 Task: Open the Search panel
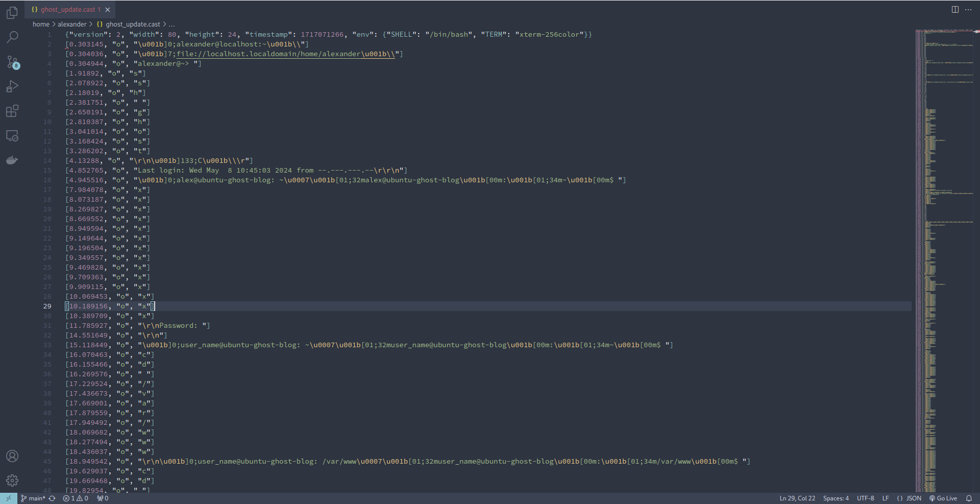pos(12,37)
